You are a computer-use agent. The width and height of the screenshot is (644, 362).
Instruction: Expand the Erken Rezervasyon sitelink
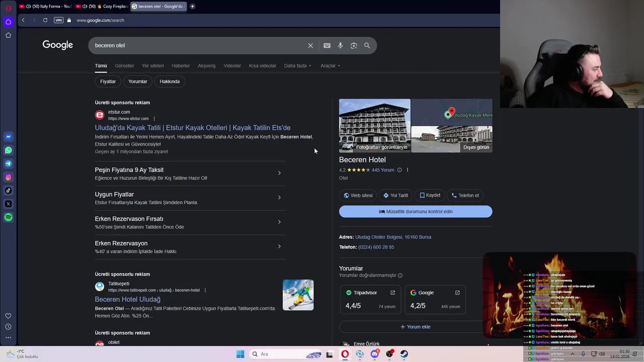click(190, 247)
